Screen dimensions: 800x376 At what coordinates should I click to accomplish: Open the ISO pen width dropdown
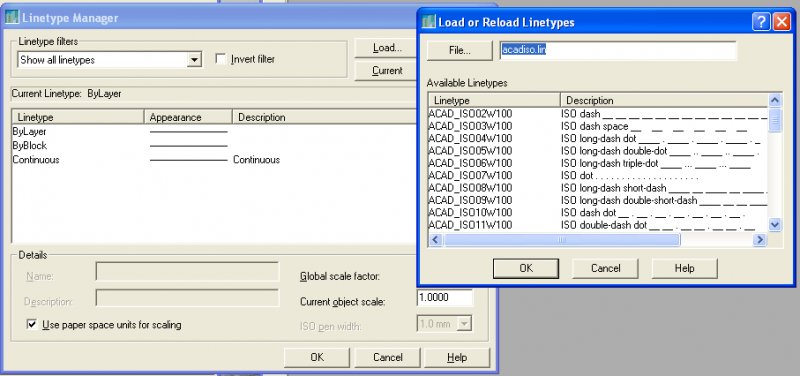point(464,323)
